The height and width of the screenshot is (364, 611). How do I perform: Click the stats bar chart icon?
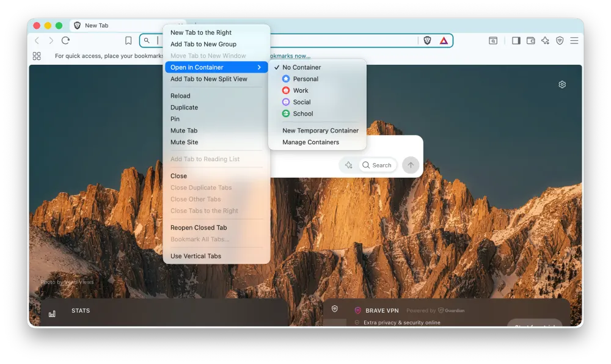(x=52, y=314)
